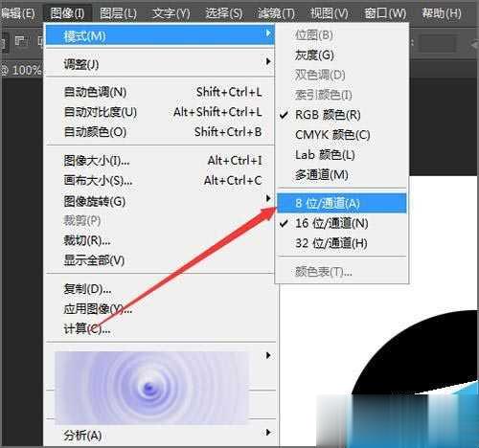The image size is (479, 448).
Task: Click the options bar field at top right
Action: 437,44
